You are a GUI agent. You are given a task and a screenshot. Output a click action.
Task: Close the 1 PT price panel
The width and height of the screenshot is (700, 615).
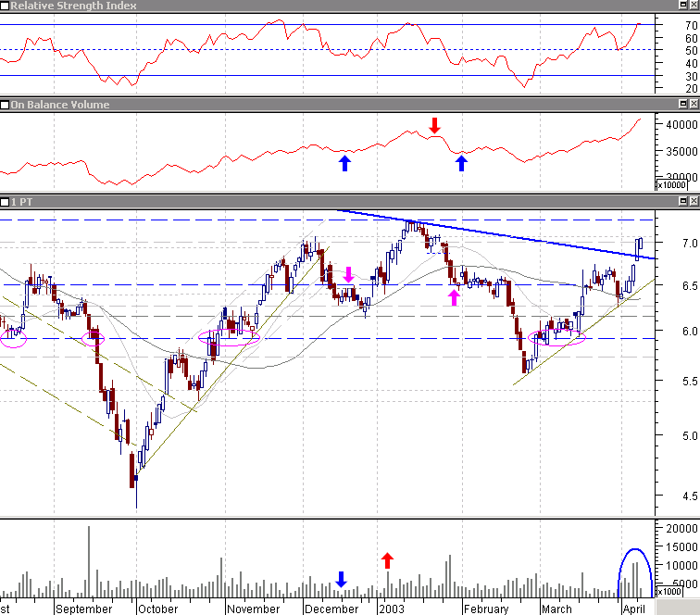tap(694, 201)
